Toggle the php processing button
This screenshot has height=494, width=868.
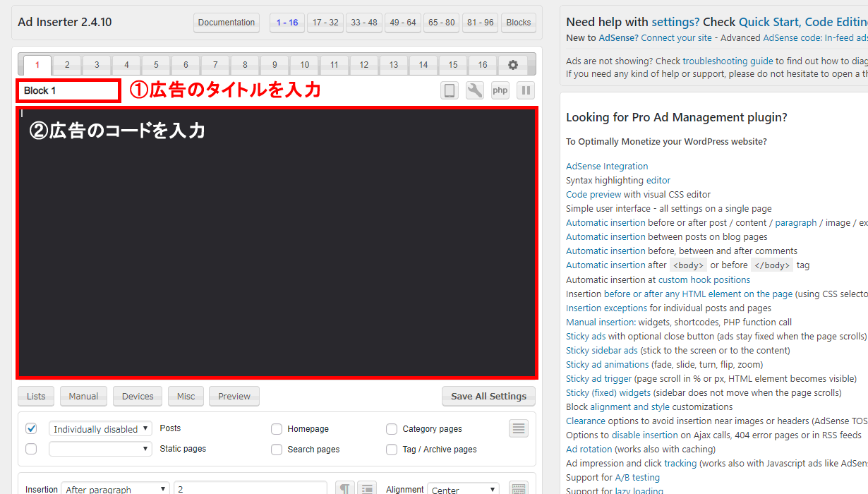[x=500, y=90]
